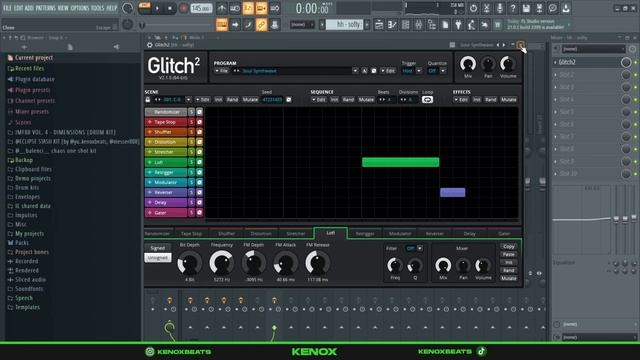Click the help question mark icon

pos(513,8)
